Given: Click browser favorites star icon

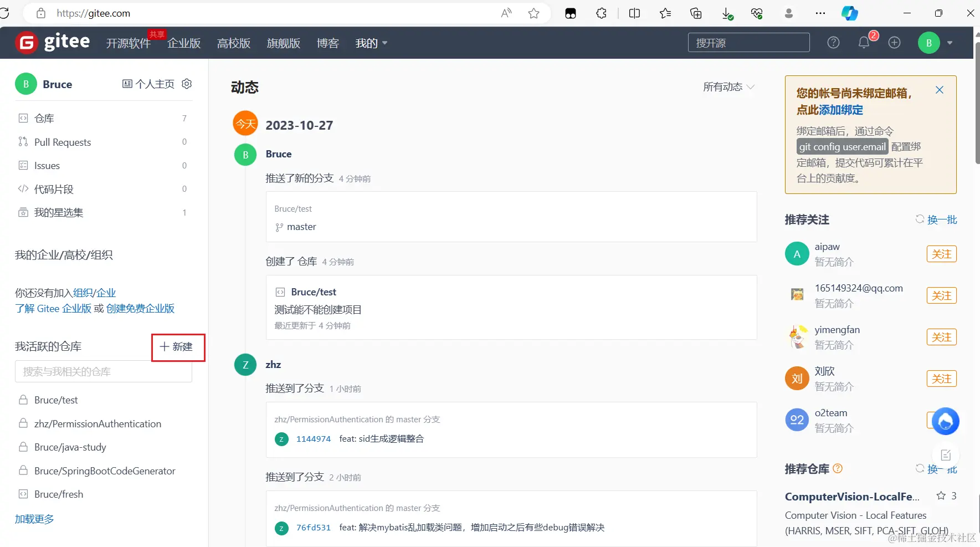Looking at the screenshot, I should 533,13.
